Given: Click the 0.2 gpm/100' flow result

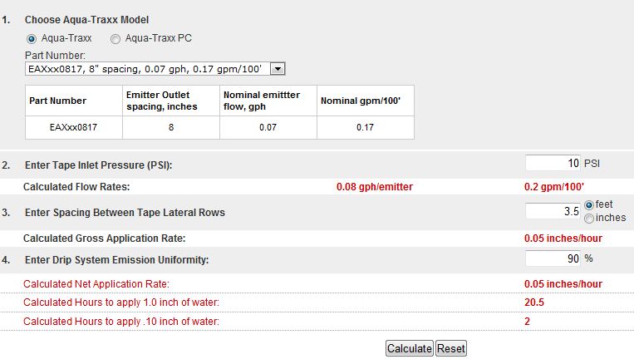Looking at the screenshot, I should click(554, 187).
